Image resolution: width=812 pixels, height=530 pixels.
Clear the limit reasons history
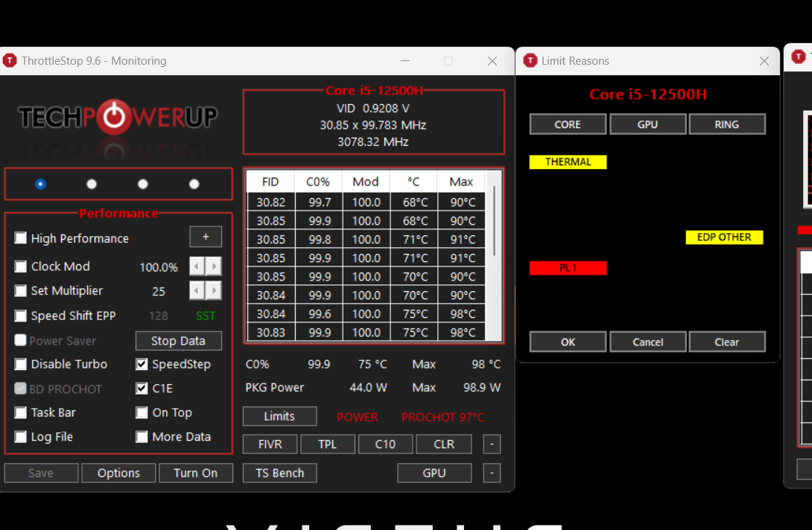[727, 342]
